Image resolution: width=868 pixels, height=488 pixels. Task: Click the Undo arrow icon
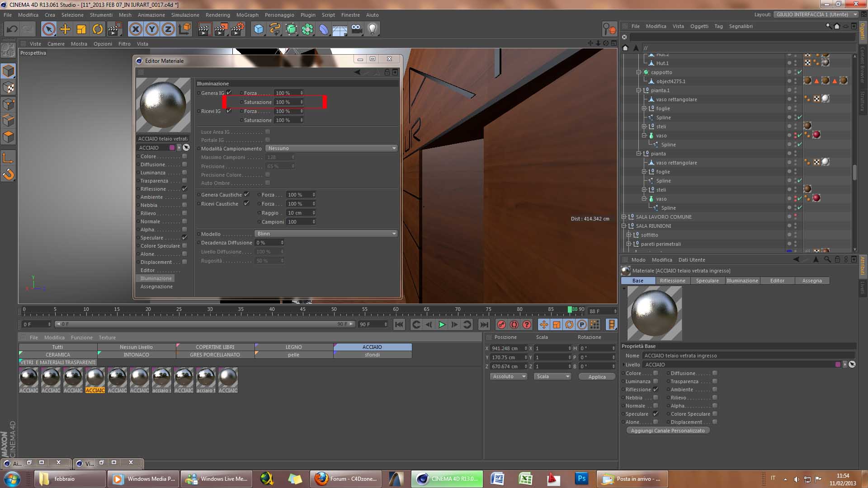point(12,29)
